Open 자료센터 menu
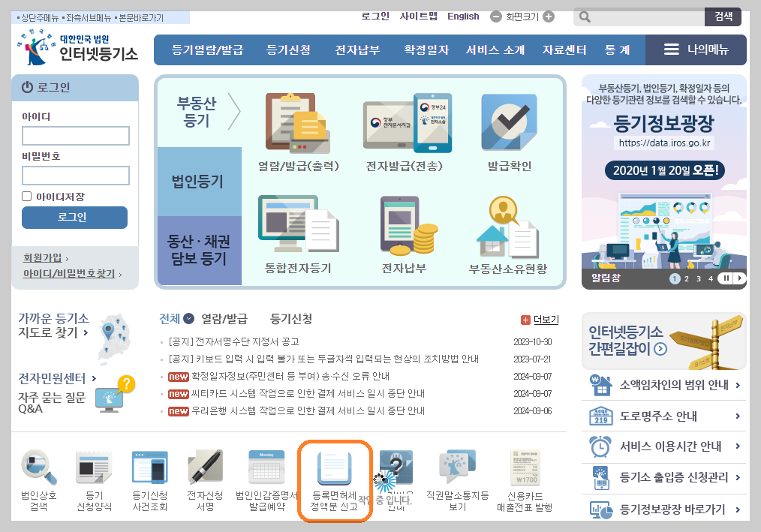The image size is (761, 532). 564,50
